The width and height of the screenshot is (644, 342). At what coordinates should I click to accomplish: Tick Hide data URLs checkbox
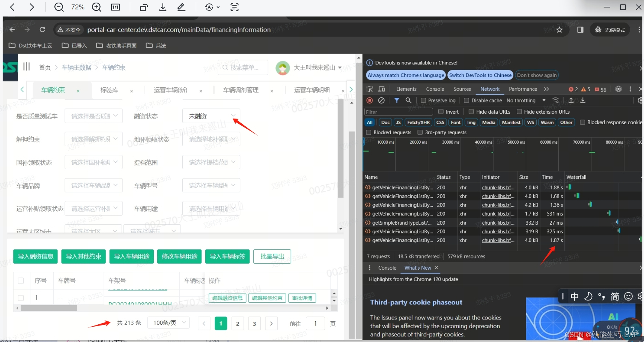[471, 112]
